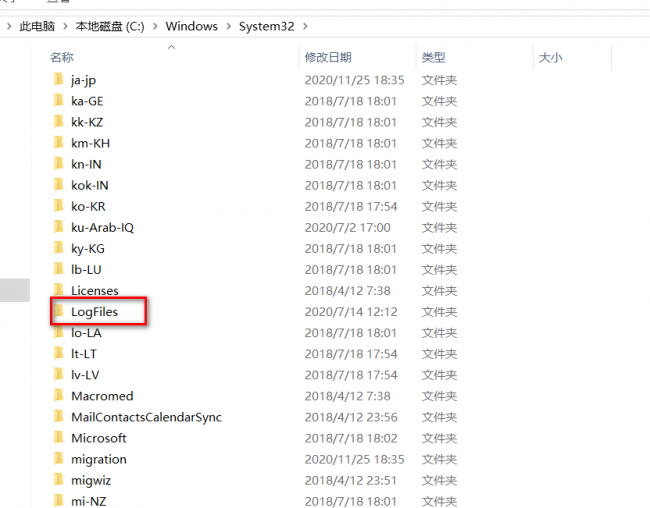Screen dimensions: 650x508
Task: Click the km-KH folder icon
Action: tap(59, 143)
